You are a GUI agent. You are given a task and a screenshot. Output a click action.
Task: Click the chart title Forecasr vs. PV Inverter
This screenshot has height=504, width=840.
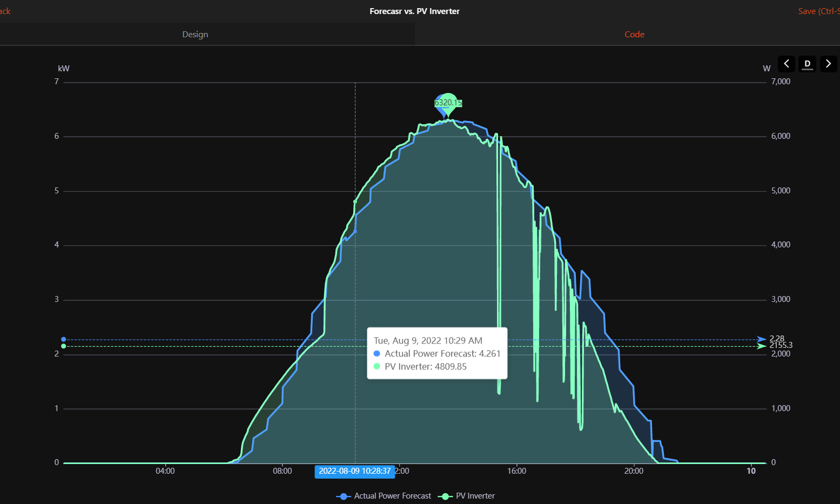[x=414, y=11]
